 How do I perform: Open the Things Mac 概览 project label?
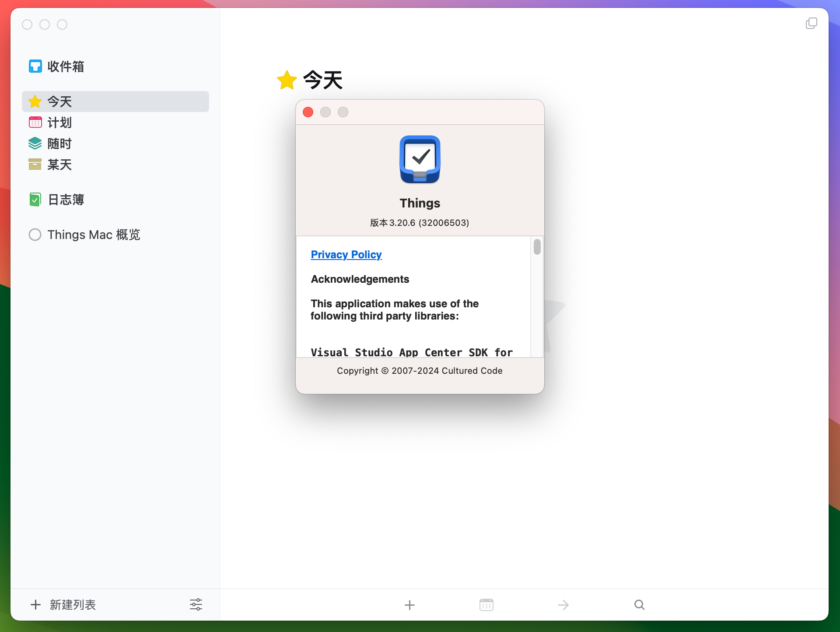(x=94, y=235)
